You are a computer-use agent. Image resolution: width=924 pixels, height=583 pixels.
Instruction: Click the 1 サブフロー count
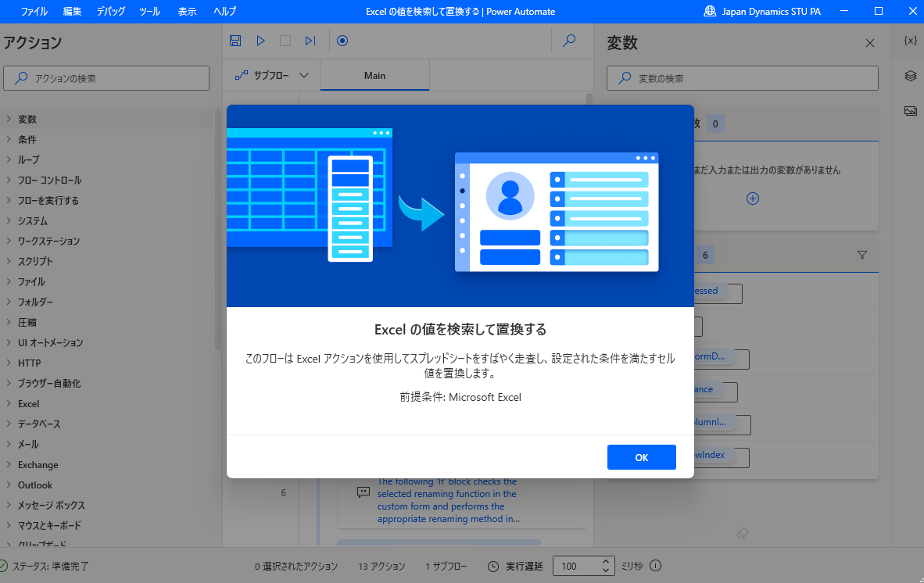tap(446, 566)
